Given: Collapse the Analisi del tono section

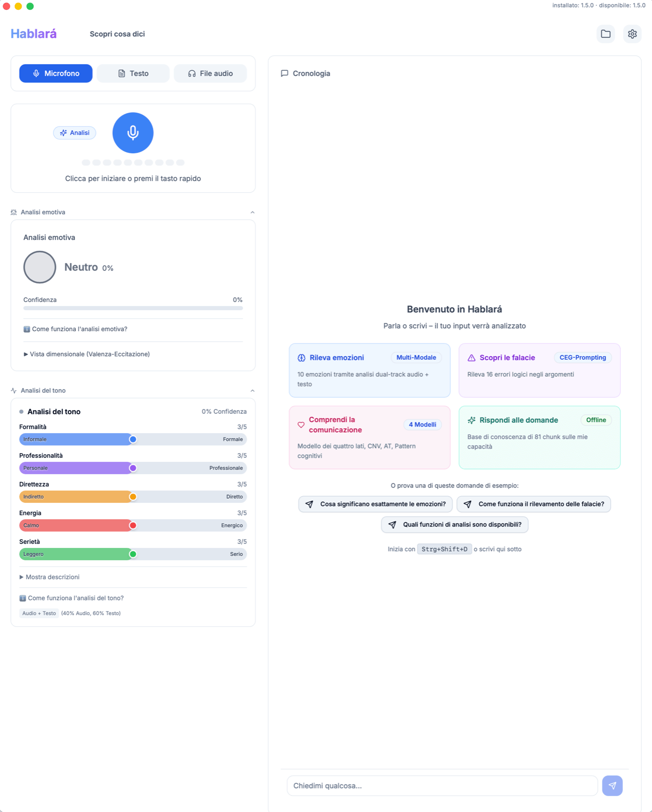Looking at the screenshot, I should point(252,390).
